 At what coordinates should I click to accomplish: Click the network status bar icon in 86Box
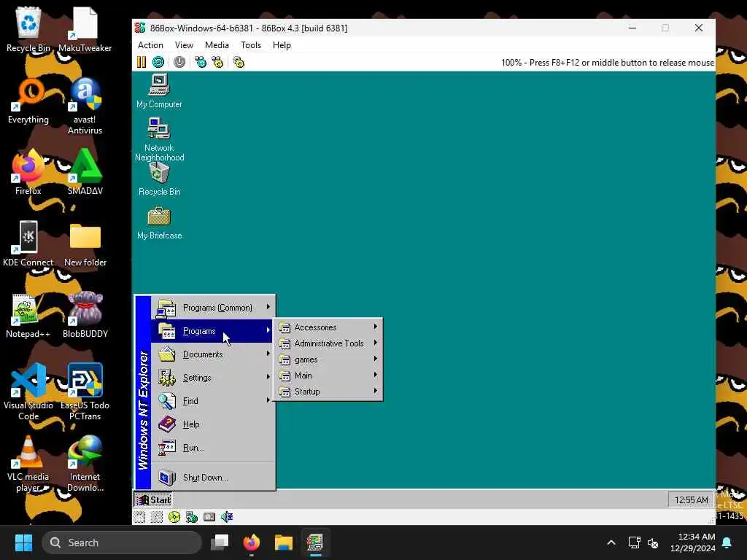tap(192, 517)
